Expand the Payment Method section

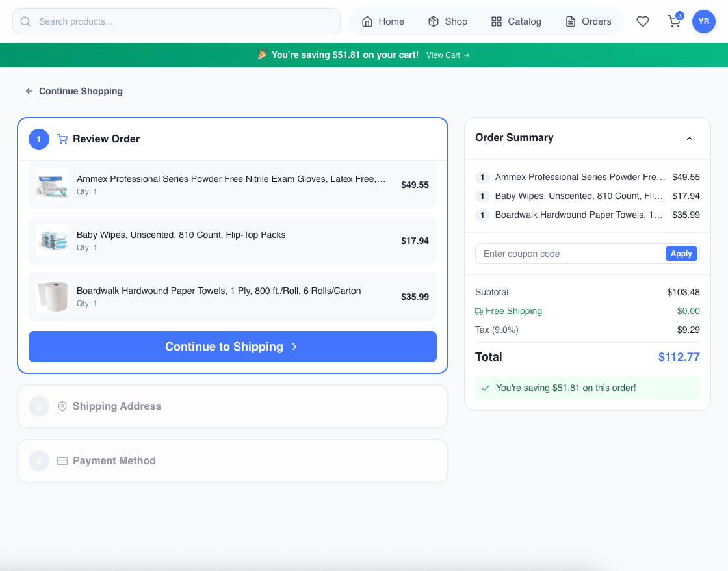pyautogui.click(x=232, y=460)
